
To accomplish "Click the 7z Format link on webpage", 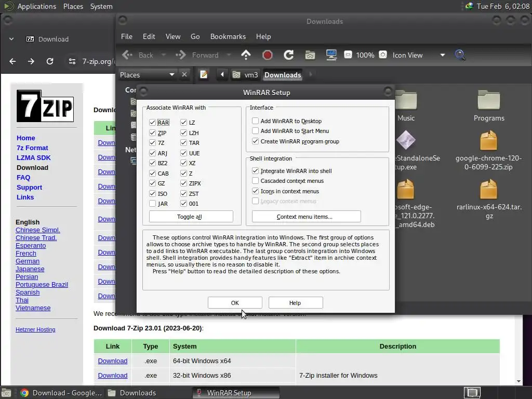I will tap(32, 148).
